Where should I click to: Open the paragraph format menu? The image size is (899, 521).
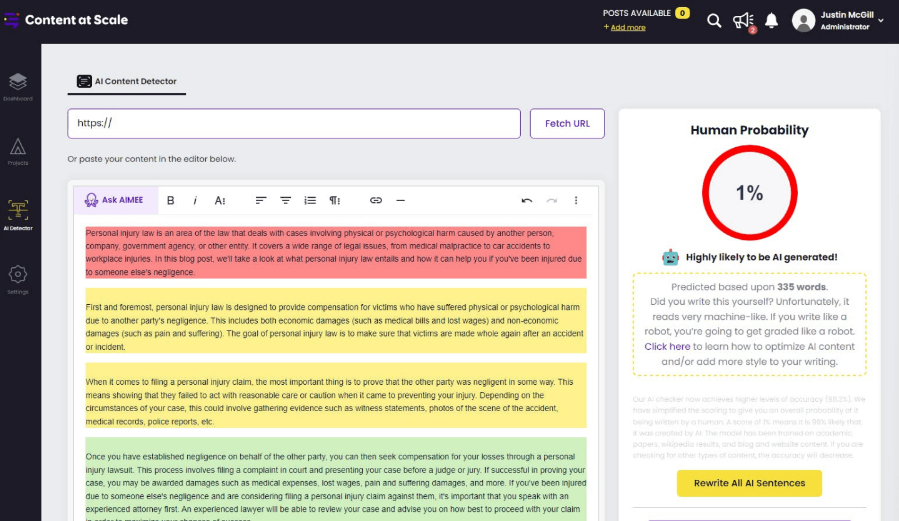(335, 201)
